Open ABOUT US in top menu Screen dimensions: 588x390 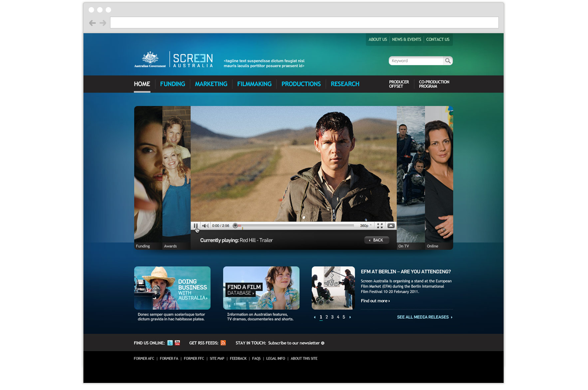[378, 39]
